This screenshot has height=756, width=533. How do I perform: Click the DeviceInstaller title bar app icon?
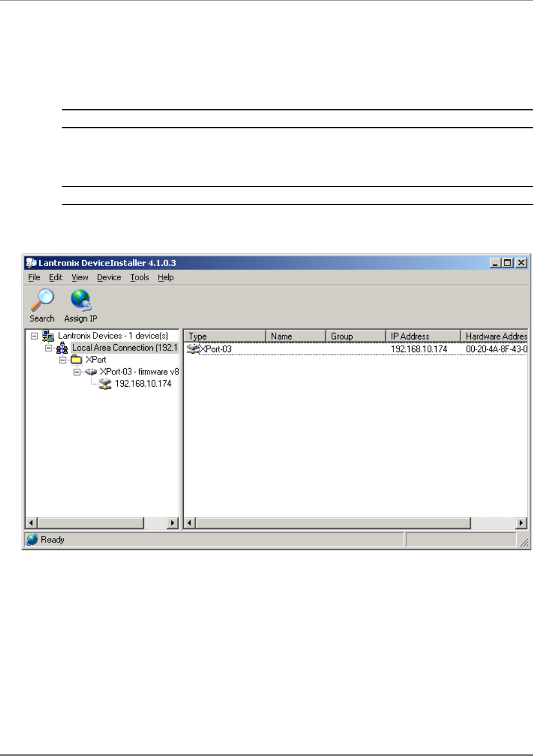coord(31,263)
